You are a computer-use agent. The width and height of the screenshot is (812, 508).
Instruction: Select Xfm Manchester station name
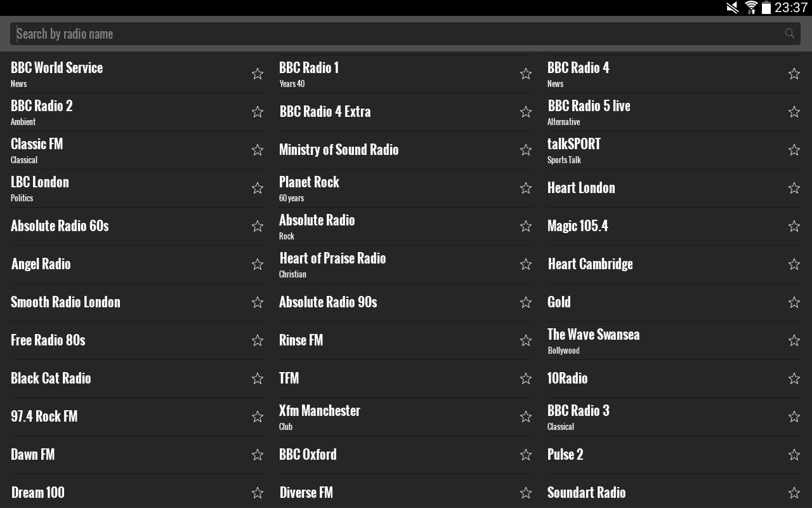tap(320, 411)
